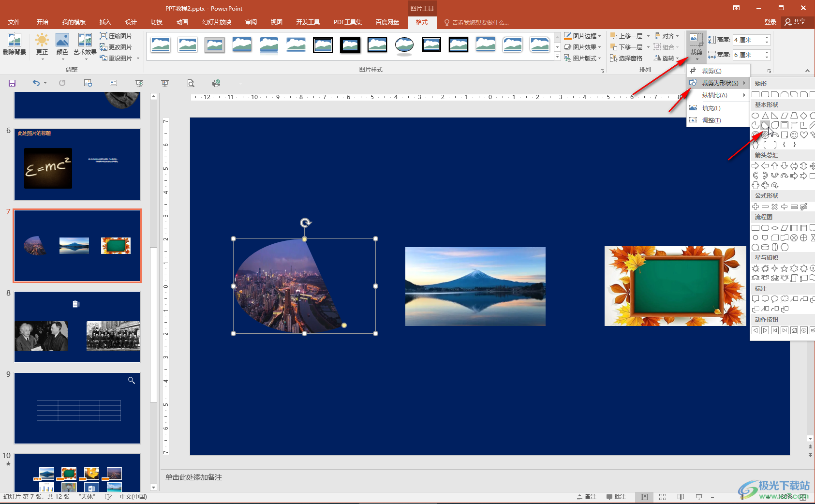The height and width of the screenshot is (504, 815).
Task: Pick the heart shape
Action: (x=804, y=135)
